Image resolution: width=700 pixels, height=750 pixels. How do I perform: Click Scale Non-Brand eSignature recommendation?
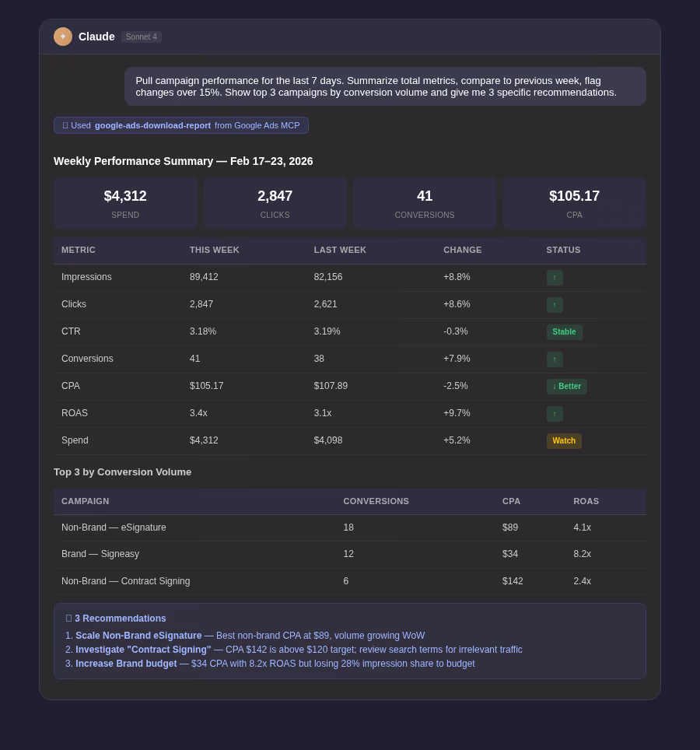click(138, 636)
